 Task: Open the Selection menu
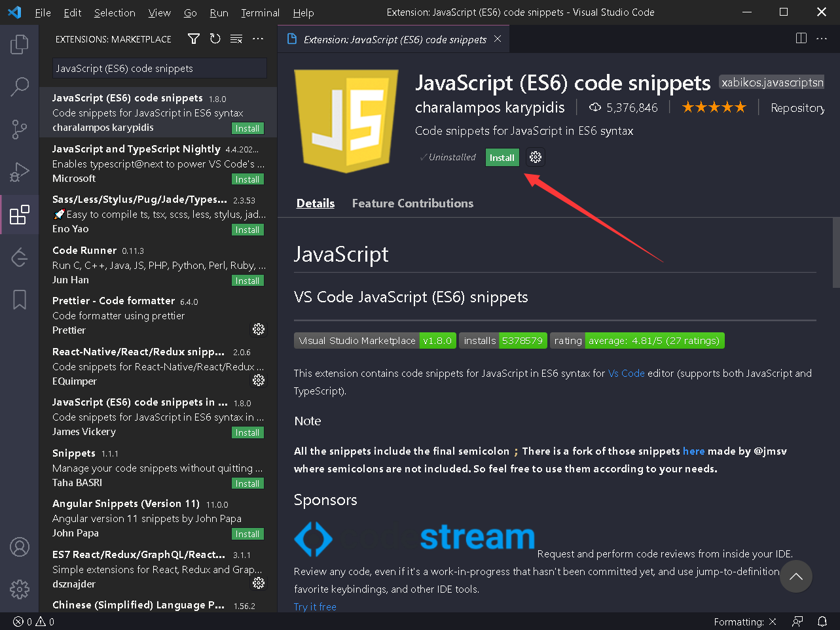(x=115, y=12)
